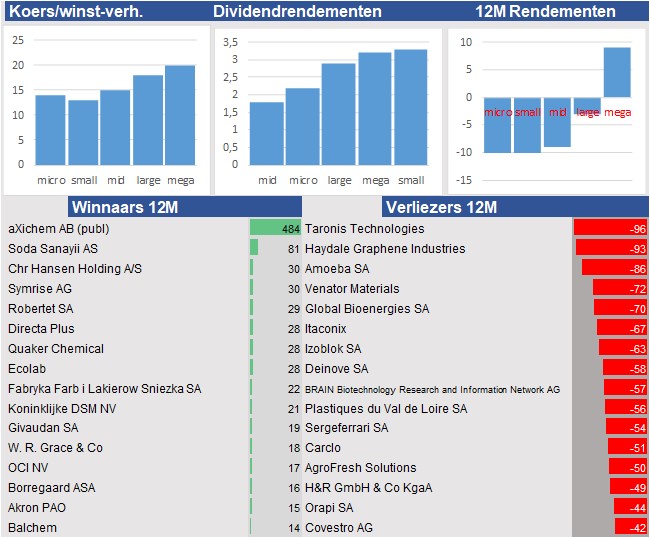Click Covestro AG
Viewport: 650px width, 538px height.
tap(339, 528)
